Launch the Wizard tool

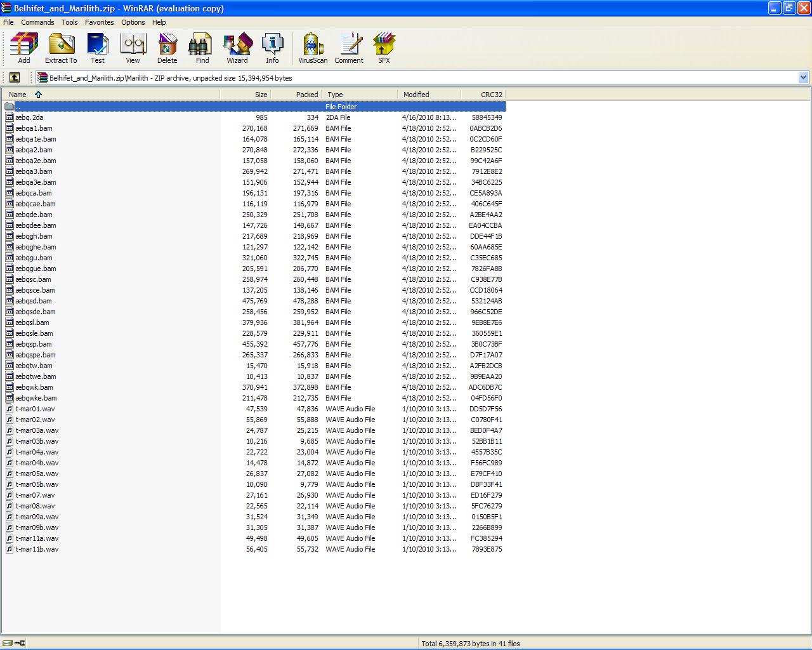click(237, 48)
